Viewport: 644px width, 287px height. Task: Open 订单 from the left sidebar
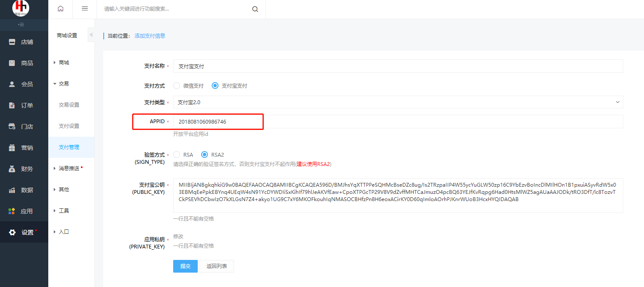pyautogui.click(x=24, y=105)
